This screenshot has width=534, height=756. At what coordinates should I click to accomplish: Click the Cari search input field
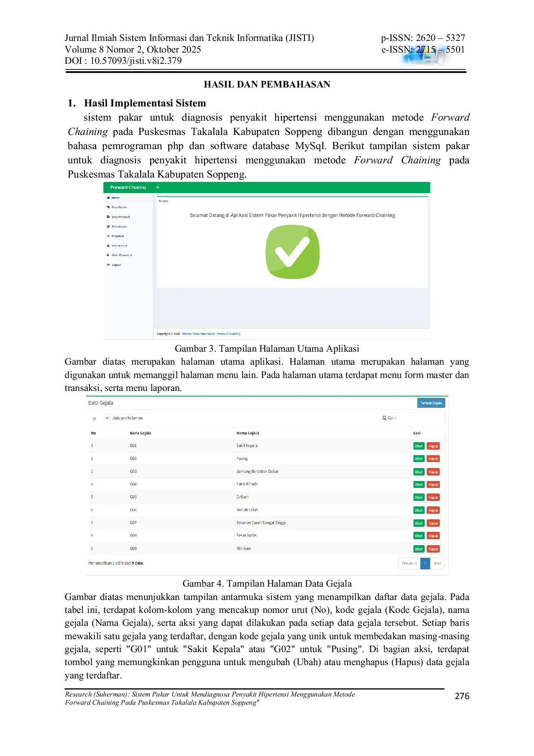tap(420, 418)
